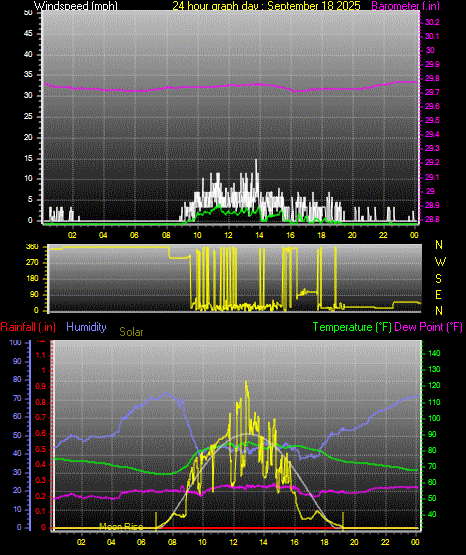The image size is (466, 555).
Task: Click the sunset marker line near 19:00
Action: [x=343, y=520]
